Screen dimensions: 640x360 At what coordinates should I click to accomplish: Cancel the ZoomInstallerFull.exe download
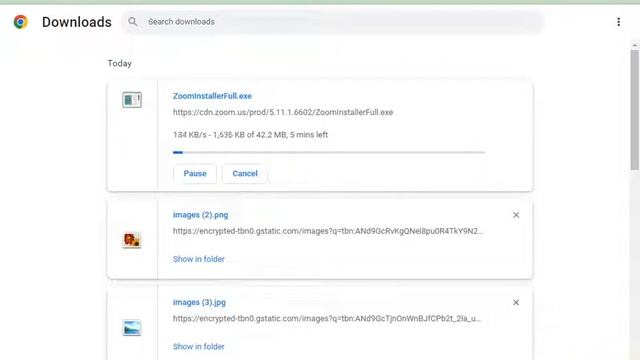click(x=245, y=173)
